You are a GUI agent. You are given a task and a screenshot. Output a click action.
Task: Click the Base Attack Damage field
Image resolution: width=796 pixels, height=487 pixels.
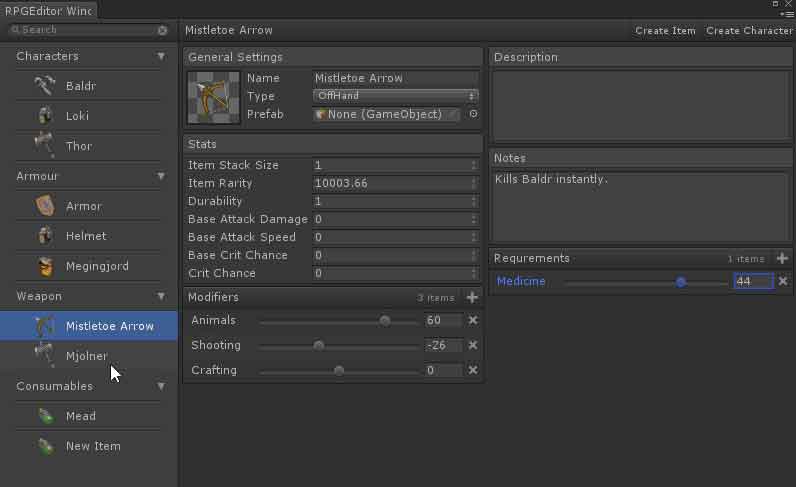click(395, 219)
